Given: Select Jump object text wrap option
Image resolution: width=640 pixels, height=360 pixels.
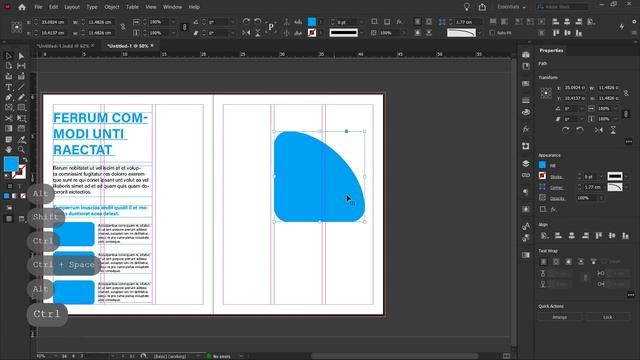Looking at the screenshot, I should [x=581, y=262].
